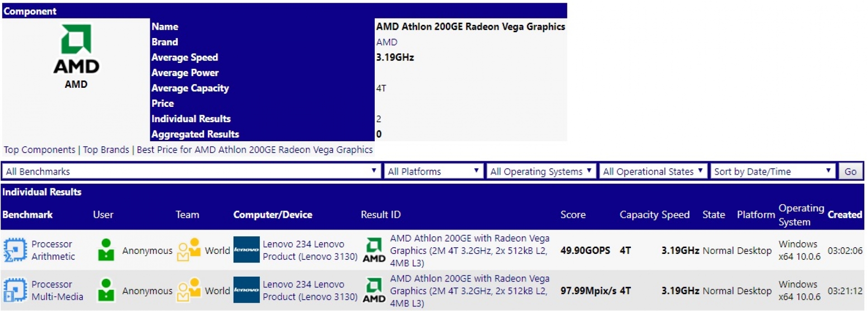Open Anonymous user in Processor Arithmetic row
The image size is (868, 311).
pos(147,250)
